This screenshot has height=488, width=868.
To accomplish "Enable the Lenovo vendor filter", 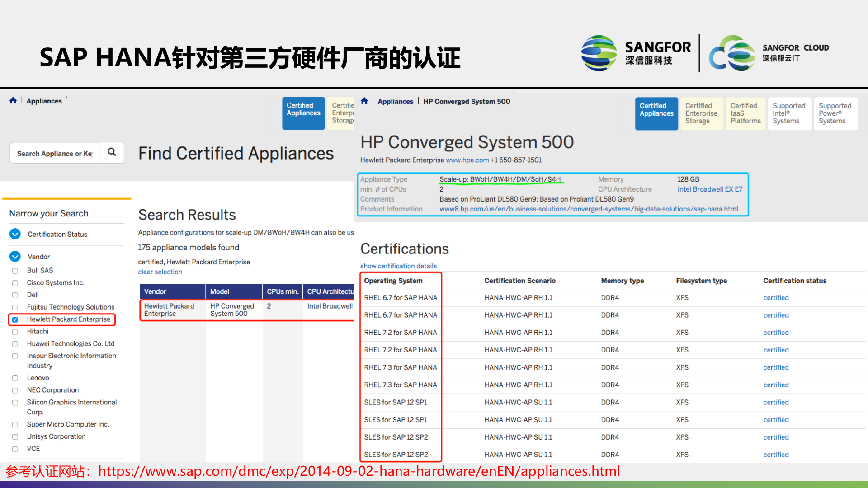I will click(15, 378).
